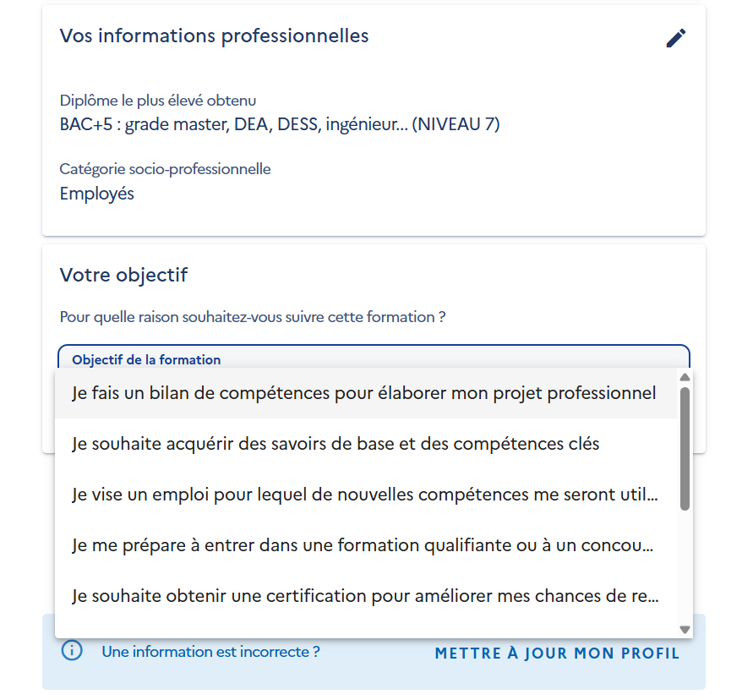This screenshot has width=753, height=700.
Task: Select acquérir des savoirs de base option
Action: click(x=366, y=444)
